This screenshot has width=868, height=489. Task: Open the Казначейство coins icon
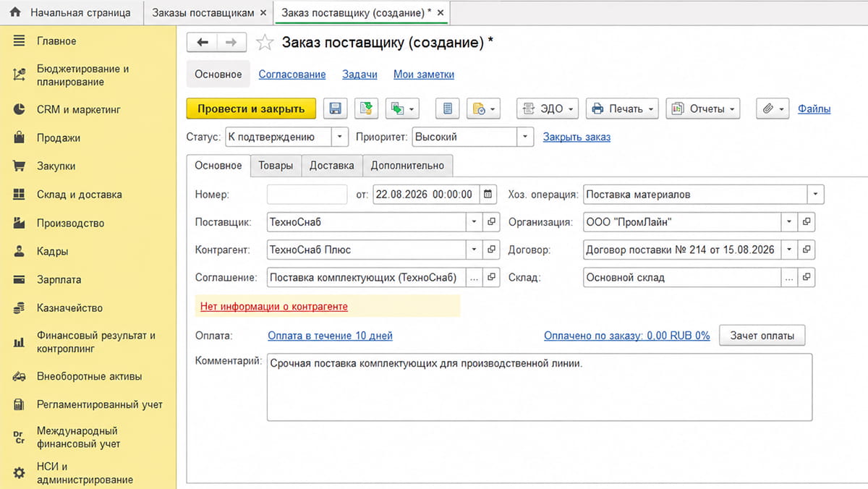(x=20, y=308)
